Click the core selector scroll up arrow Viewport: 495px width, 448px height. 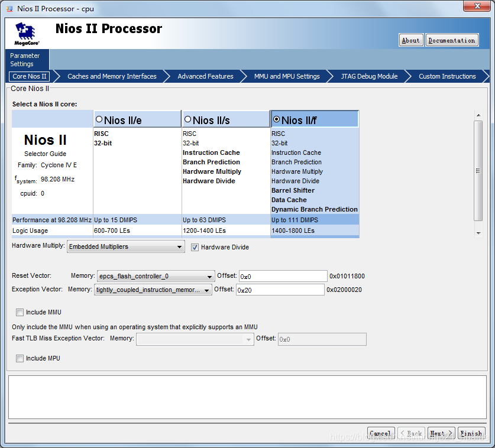(x=478, y=115)
